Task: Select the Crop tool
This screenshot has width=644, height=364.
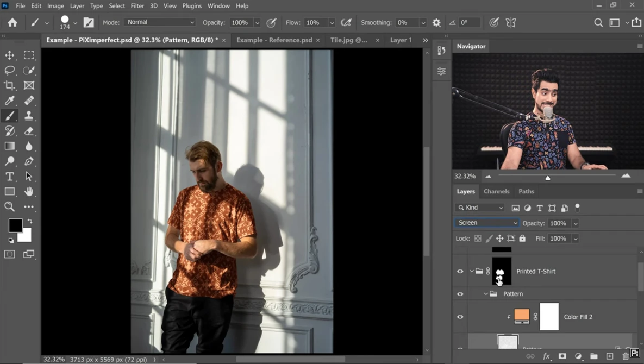Action: (9, 85)
